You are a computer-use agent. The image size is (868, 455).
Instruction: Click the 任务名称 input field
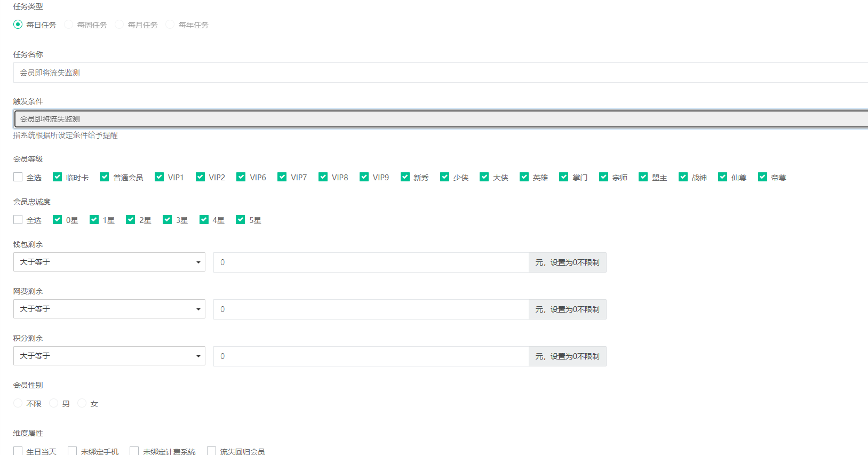441,73
